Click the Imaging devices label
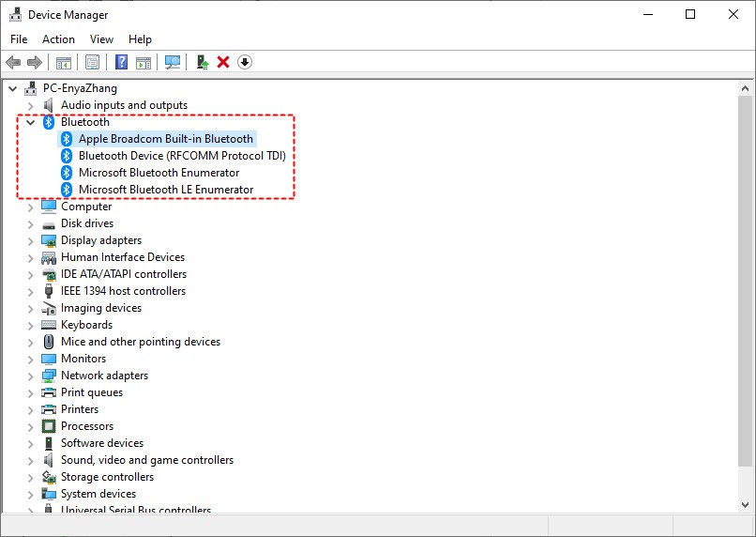This screenshot has width=756, height=537. click(101, 308)
